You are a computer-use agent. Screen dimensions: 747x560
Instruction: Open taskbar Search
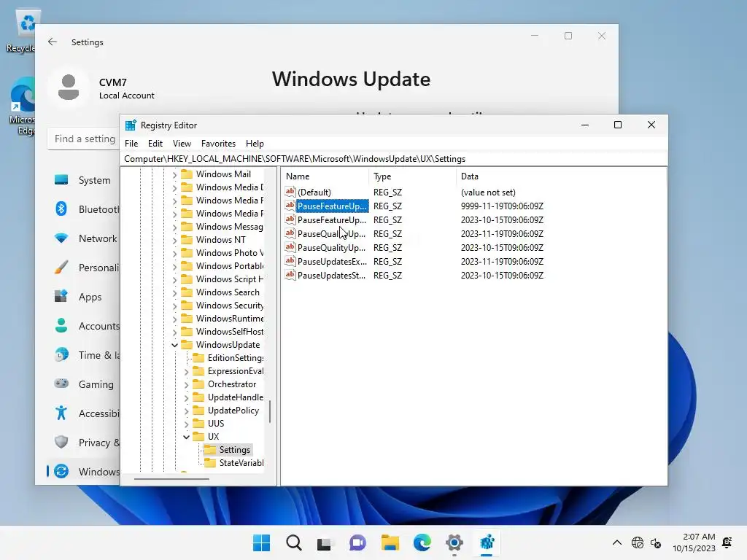coord(293,542)
